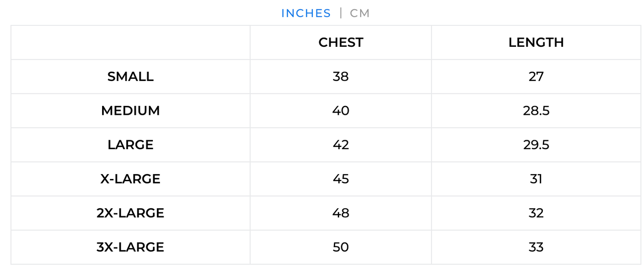The height and width of the screenshot is (280, 644).
Task: Click the chest value 38 for Small
Action: pyautogui.click(x=340, y=77)
